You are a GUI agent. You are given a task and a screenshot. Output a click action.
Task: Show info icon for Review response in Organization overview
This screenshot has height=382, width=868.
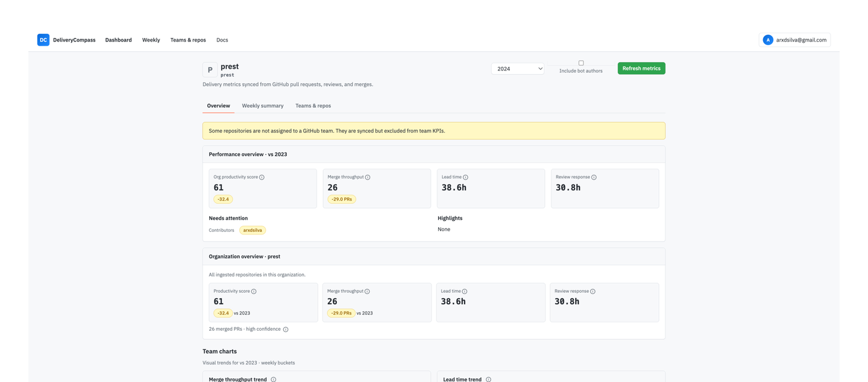tap(593, 292)
